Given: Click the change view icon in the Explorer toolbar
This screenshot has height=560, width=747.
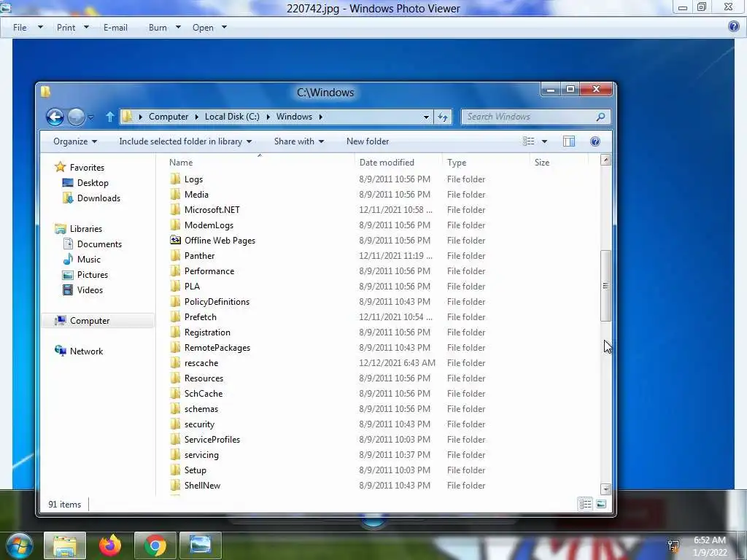Looking at the screenshot, I should [x=528, y=141].
